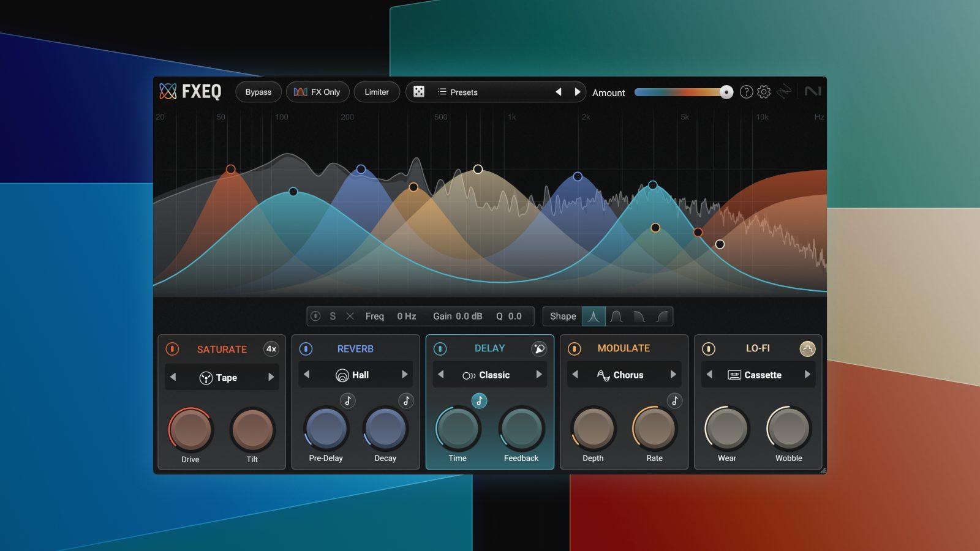The width and height of the screenshot is (980, 551).
Task: Click the REVERB module title
Action: click(x=355, y=349)
